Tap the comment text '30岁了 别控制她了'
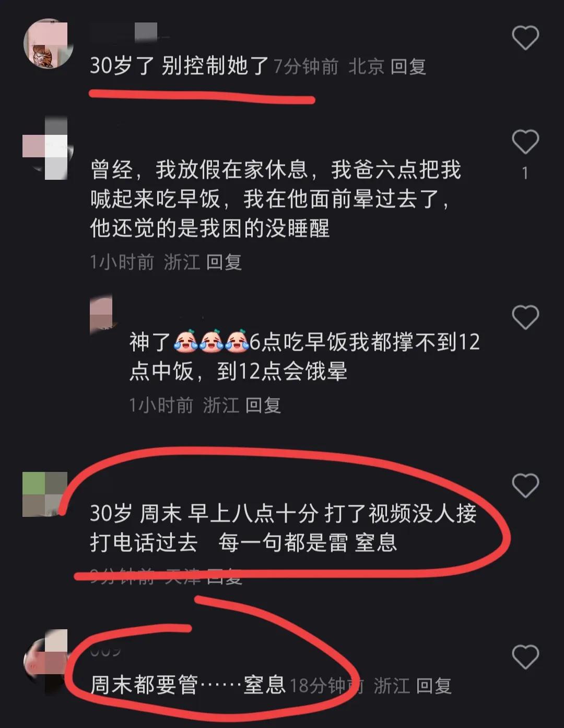This screenshot has height=728, width=564. (179, 66)
